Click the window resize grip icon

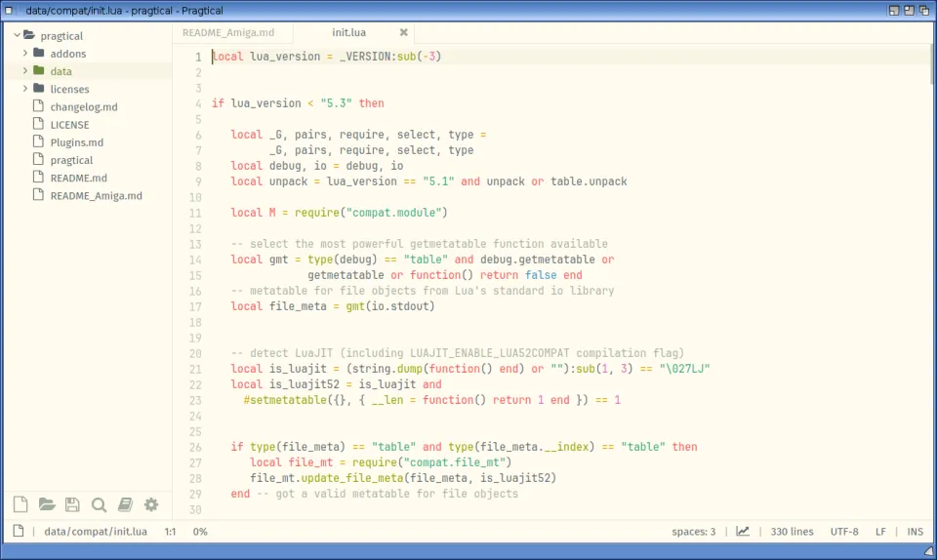click(x=929, y=551)
